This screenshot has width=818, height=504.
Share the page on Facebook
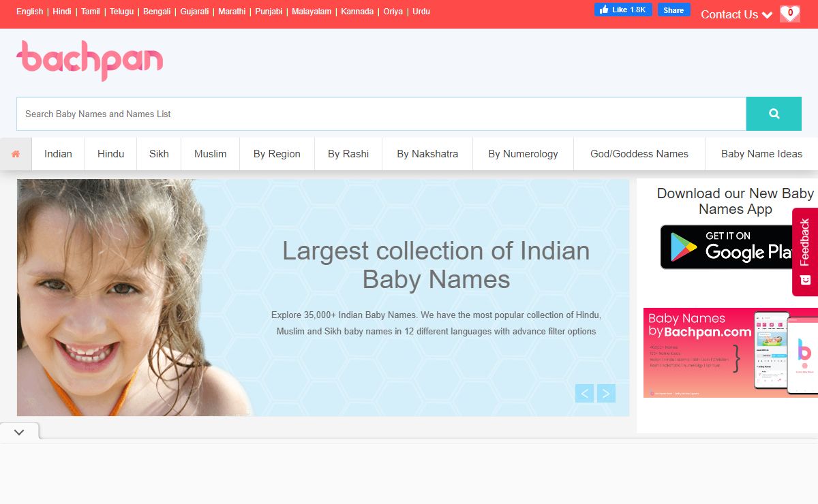point(673,10)
